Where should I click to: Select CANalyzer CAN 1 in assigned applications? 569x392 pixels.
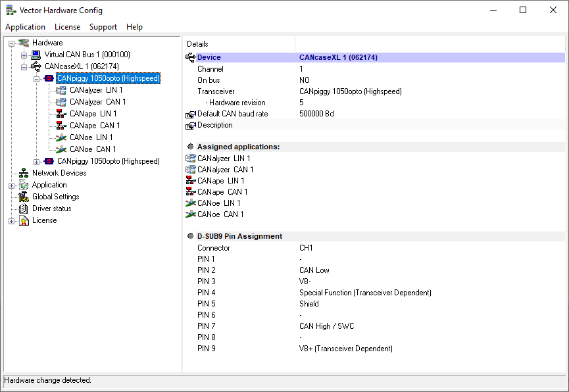[x=225, y=170]
